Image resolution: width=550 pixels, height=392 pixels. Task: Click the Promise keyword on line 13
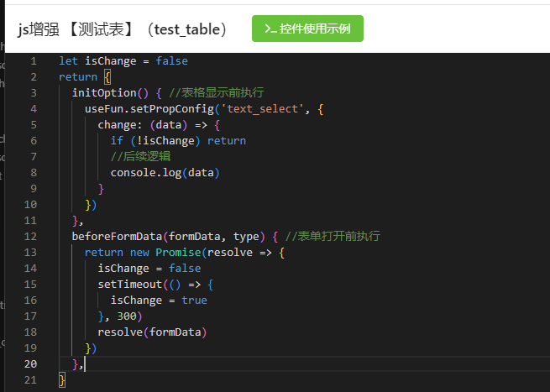click(178, 253)
